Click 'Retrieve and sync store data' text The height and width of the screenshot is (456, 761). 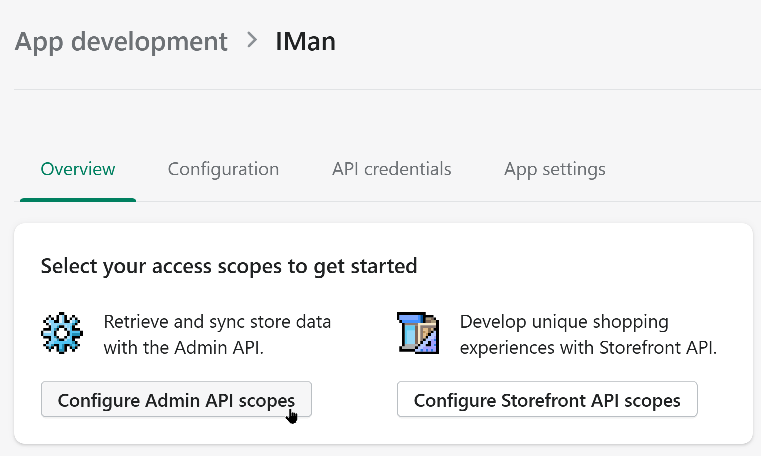click(x=217, y=323)
